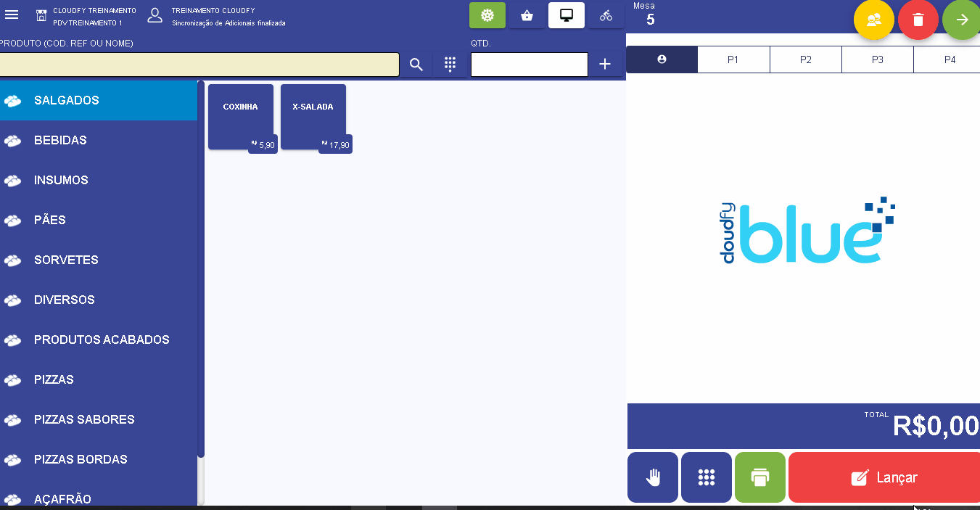Select the BEBIDAS category
Screen dimensions: 980x510
[x=99, y=140]
